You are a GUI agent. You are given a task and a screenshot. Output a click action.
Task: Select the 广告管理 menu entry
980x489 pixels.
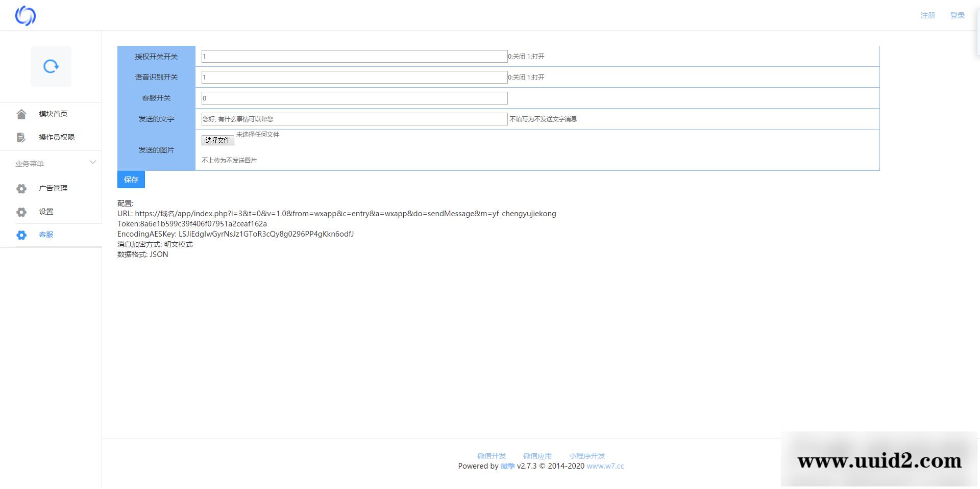pos(53,188)
